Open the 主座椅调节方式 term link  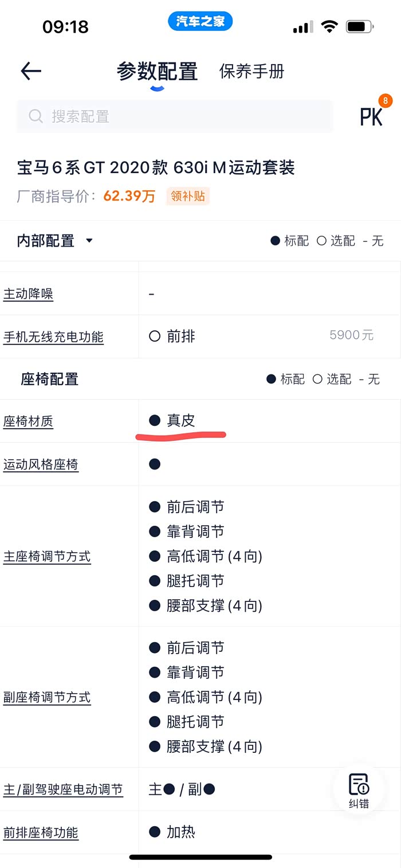(47, 557)
